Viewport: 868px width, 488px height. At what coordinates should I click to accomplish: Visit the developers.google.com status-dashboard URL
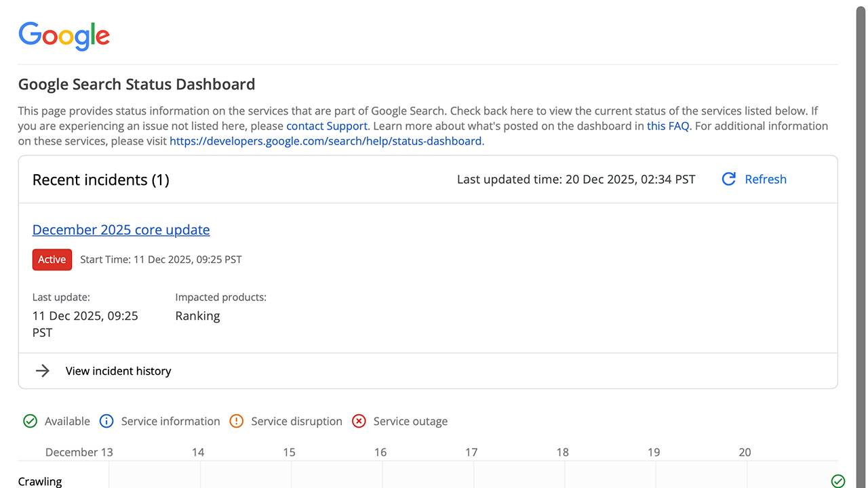(326, 141)
